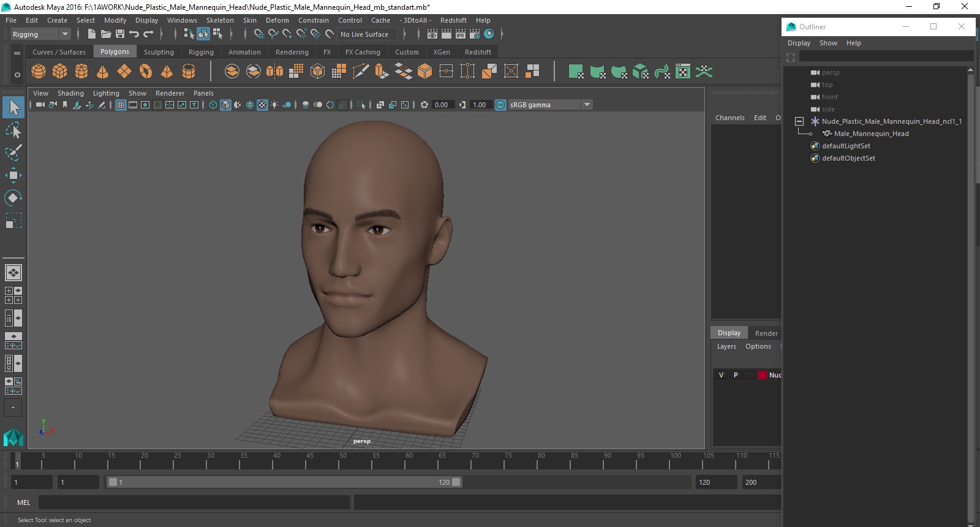The height and width of the screenshot is (527, 980).
Task: Create a polygon plane from shelf
Action: 124,72
